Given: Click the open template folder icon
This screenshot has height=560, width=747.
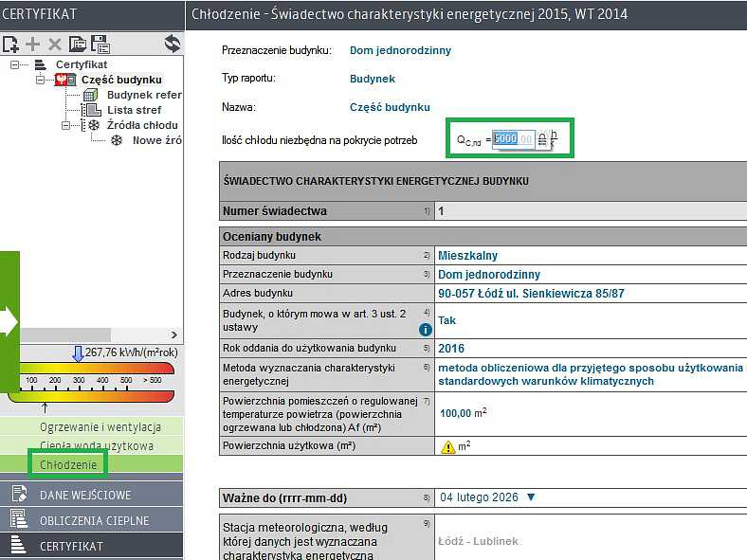Looking at the screenshot, I should tap(77, 45).
